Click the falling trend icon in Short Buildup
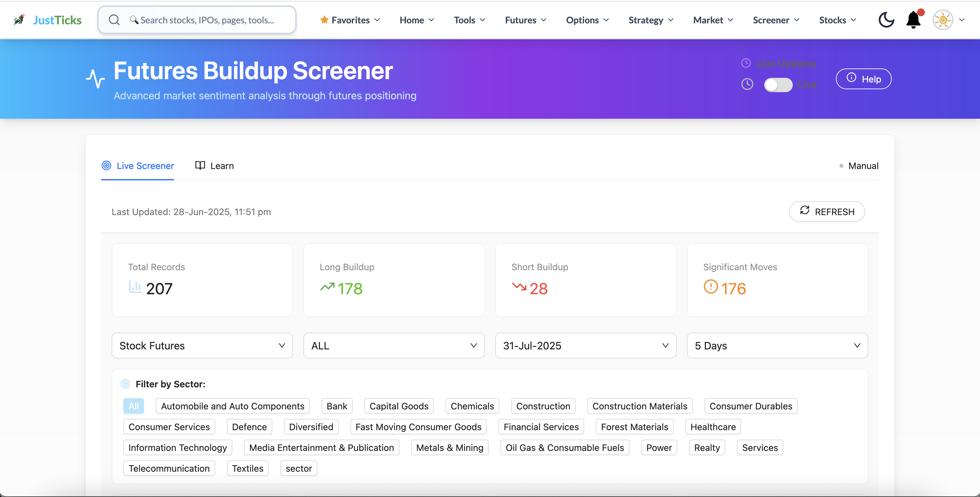The height and width of the screenshot is (497, 980). pyautogui.click(x=519, y=286)
